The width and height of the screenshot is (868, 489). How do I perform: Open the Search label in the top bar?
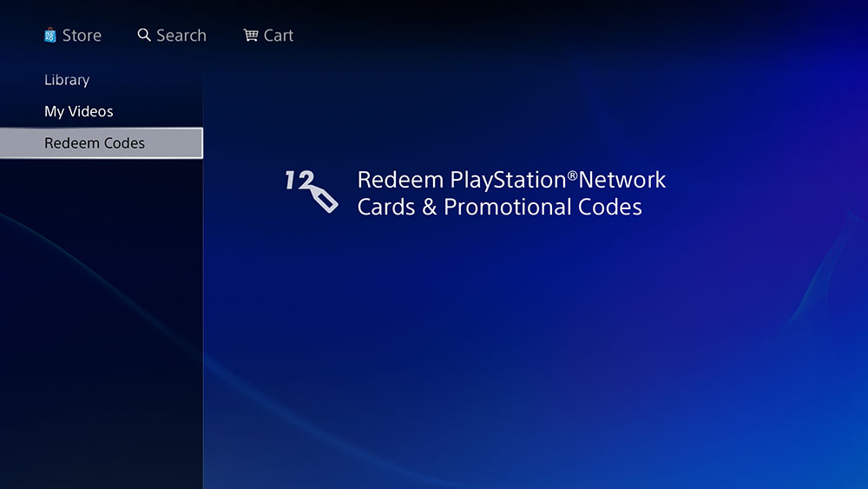(181, 36)
